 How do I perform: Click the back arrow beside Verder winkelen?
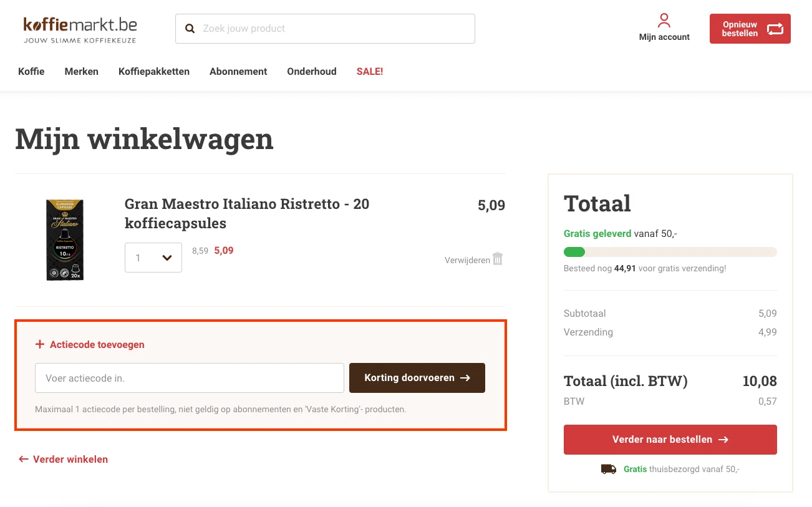(x=22, y=459)
